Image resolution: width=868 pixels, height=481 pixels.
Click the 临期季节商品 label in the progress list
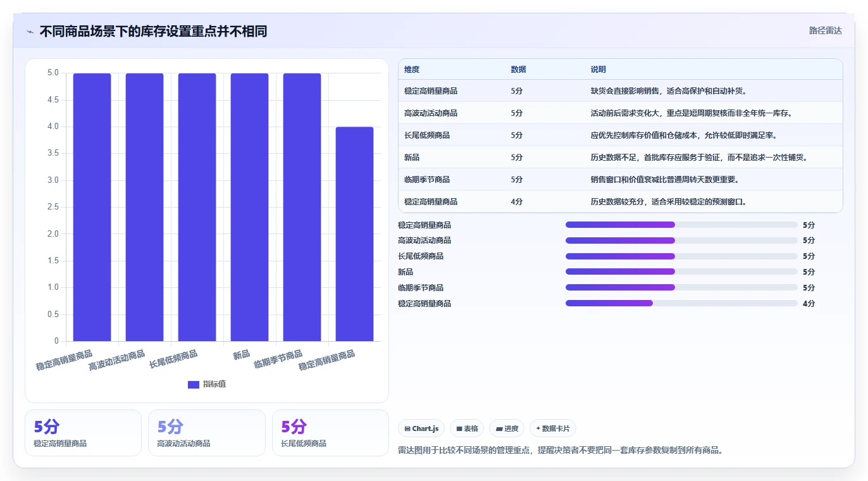tap(421, 288)
